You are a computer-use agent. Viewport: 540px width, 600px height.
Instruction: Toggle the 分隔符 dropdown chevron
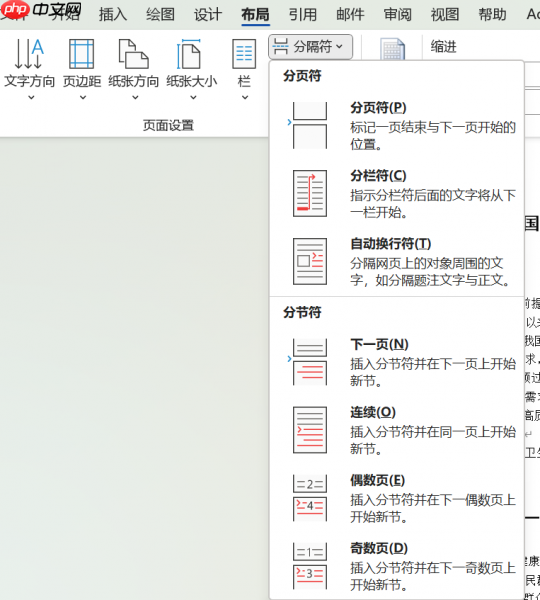coord(339,47)
